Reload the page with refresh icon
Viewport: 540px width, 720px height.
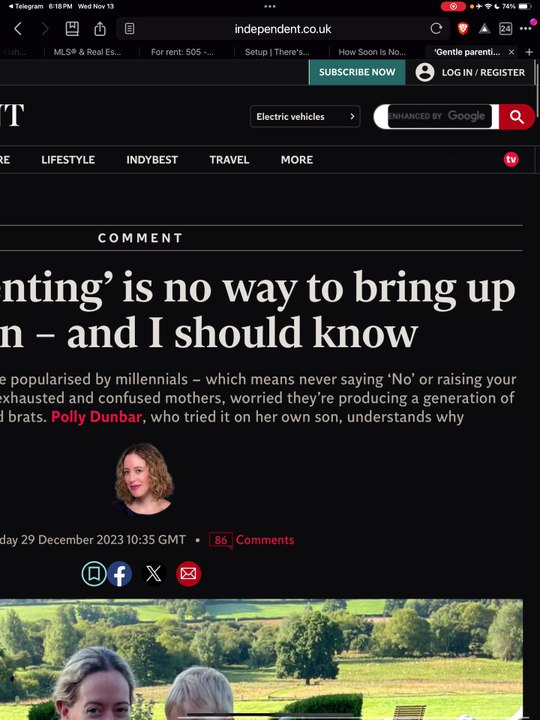(436, 29)
